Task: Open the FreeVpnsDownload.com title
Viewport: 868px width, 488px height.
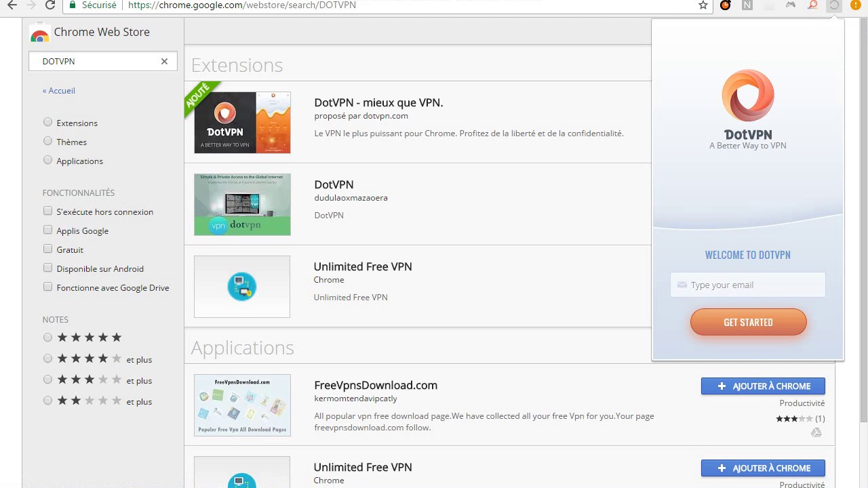Action: point(376,385)
